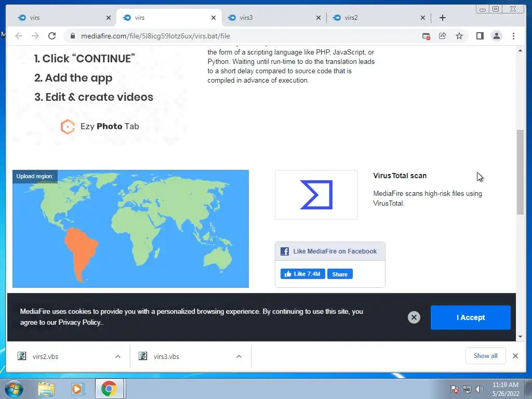
Task: Open the blocked pop-up indicator icon
Action: 426,36
